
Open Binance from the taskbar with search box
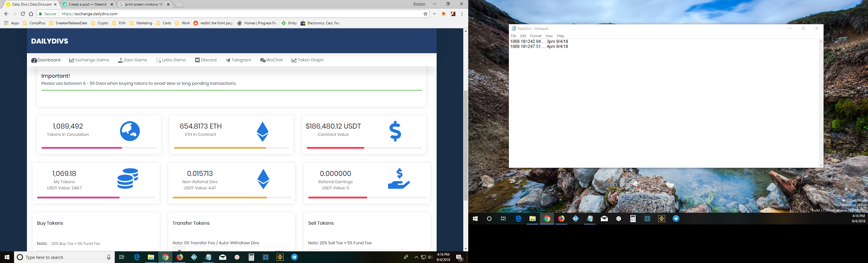click(x=280, y=257)
